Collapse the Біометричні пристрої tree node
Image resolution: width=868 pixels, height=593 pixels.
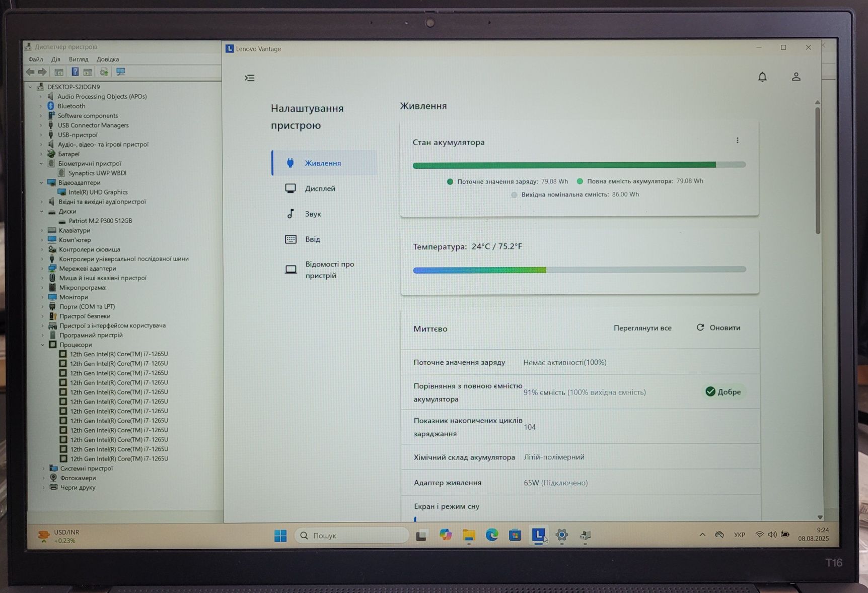[41, 164]
